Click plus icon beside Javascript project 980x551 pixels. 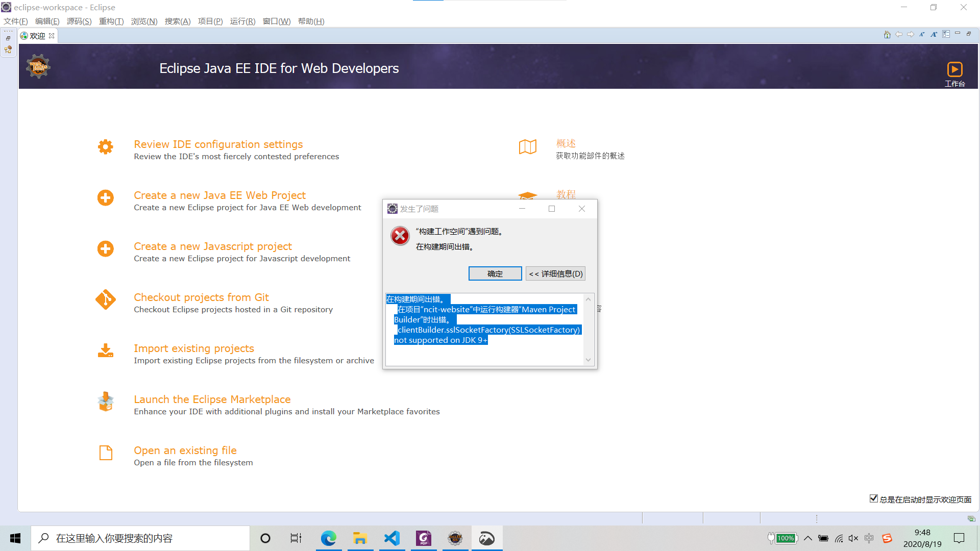click(x=106, y=249)
